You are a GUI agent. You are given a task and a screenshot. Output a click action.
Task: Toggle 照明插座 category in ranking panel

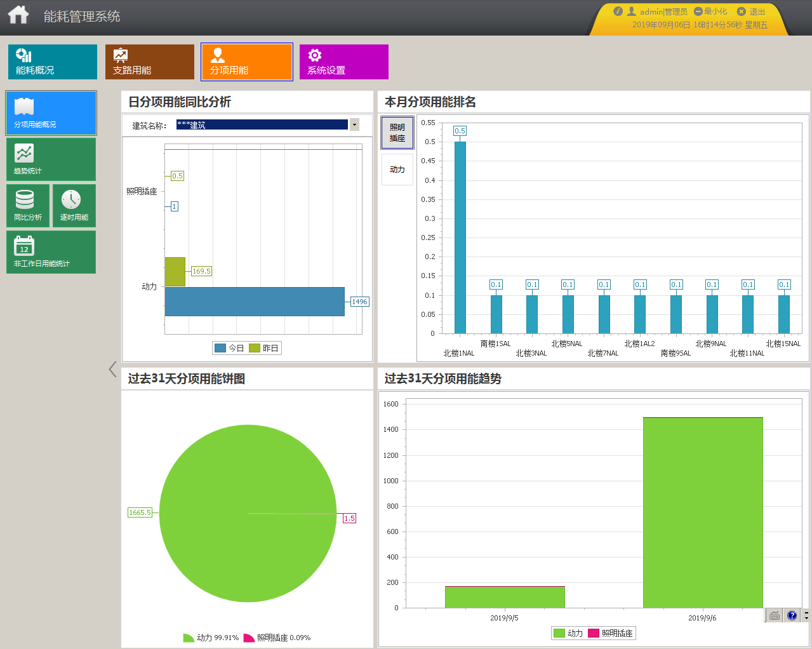[x=397, y=133]
